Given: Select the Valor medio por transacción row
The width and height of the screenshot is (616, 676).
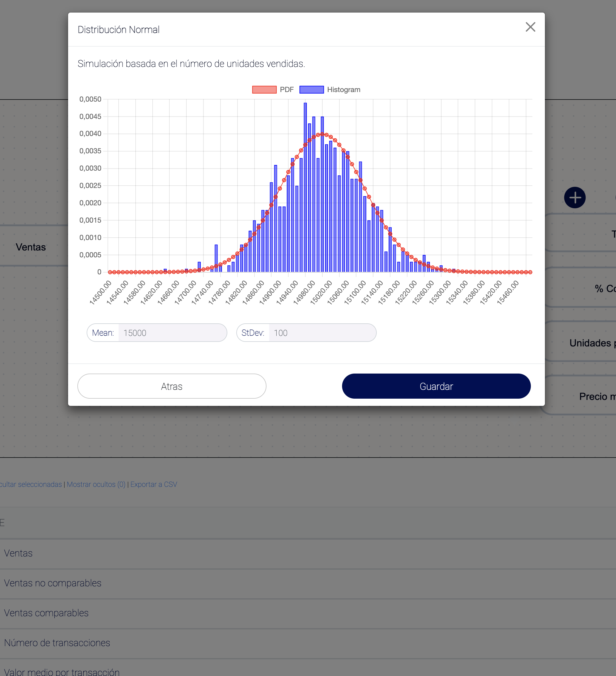Looking at the screenshot, I should (308, 668).
